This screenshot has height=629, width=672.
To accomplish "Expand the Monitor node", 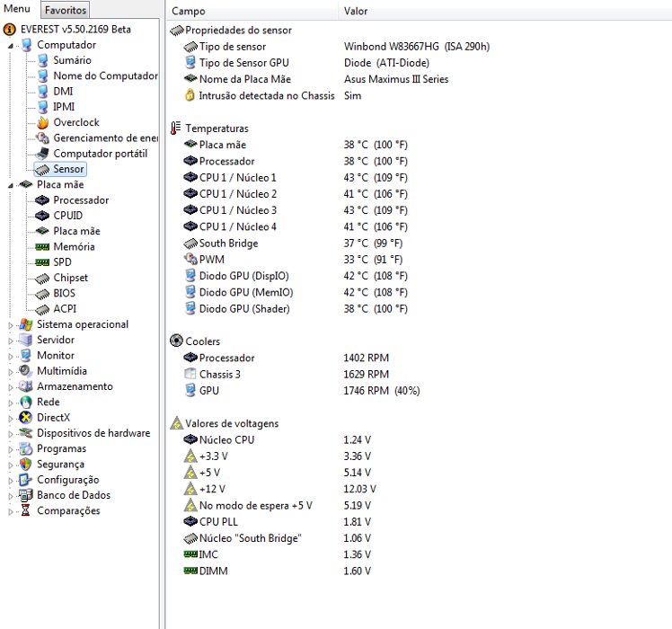I will tap(10, 356).
